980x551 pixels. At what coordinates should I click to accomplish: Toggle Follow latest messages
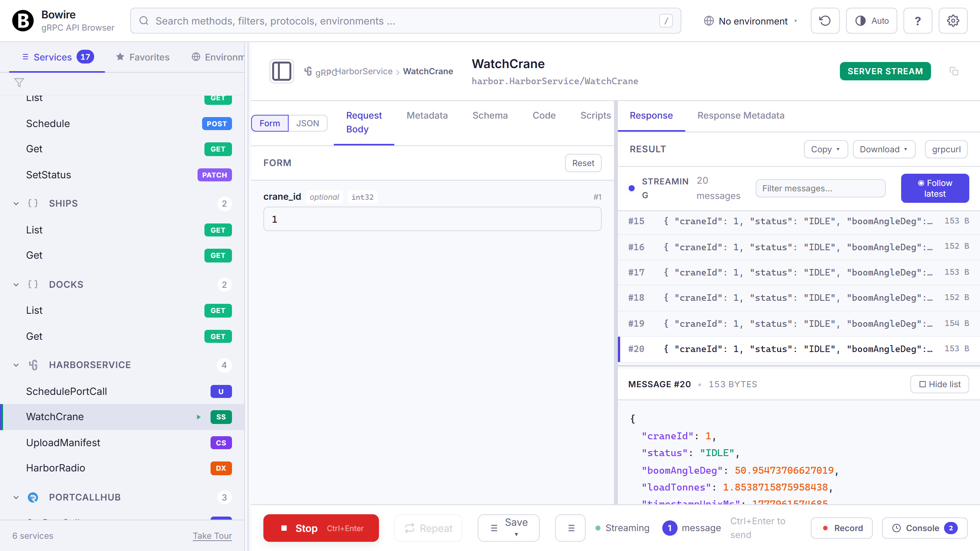935,188
